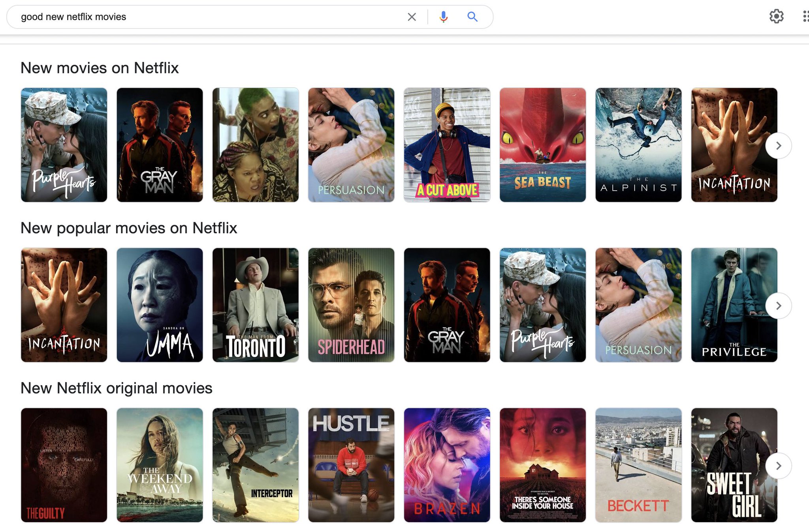Open The Privilege poster
The width and height of the screenshot is (809, 532).
click(x=734, y=305)
